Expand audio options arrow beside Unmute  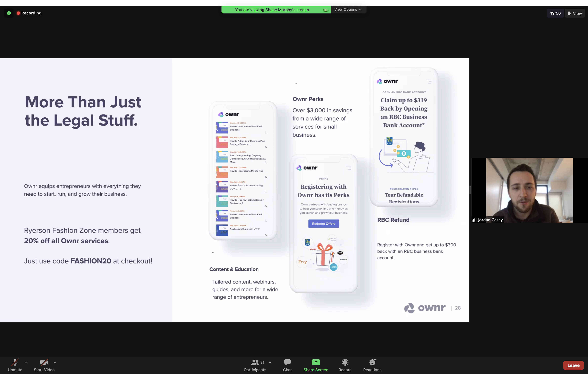[26, 363]
